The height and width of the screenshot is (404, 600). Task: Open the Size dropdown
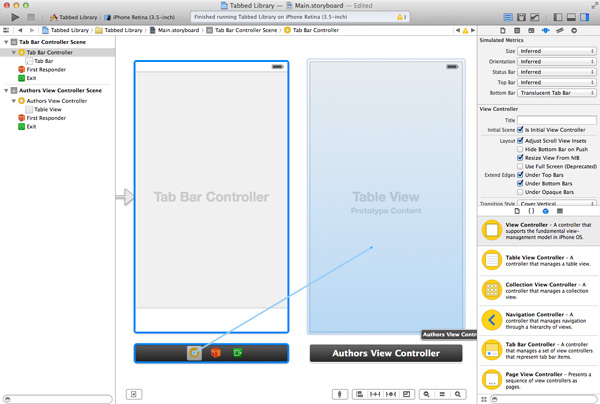click(x=557, y=51)
